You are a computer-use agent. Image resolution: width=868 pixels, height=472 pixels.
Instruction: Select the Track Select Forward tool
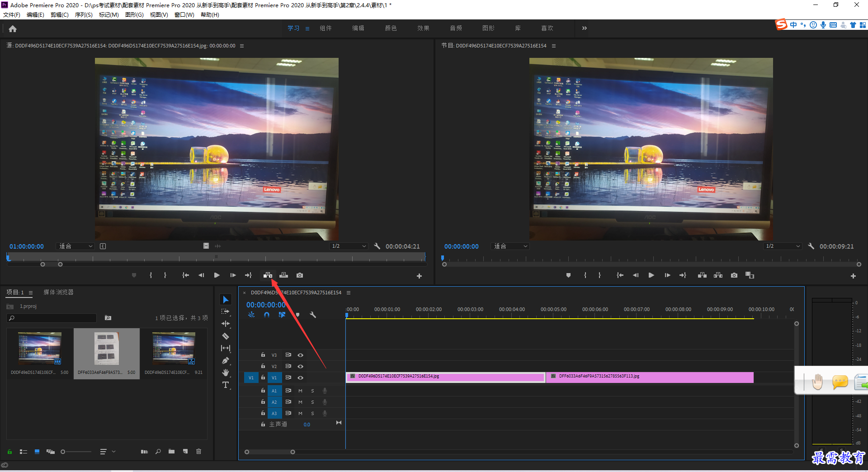(x=226, y=312)
